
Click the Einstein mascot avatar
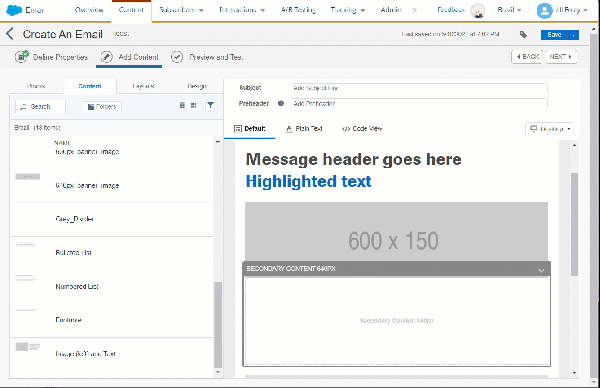[477, 11]
